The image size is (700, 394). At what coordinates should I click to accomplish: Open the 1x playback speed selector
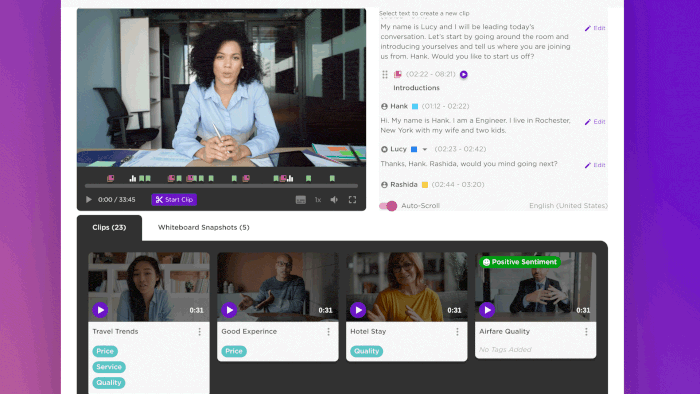[x=317, y=200]
